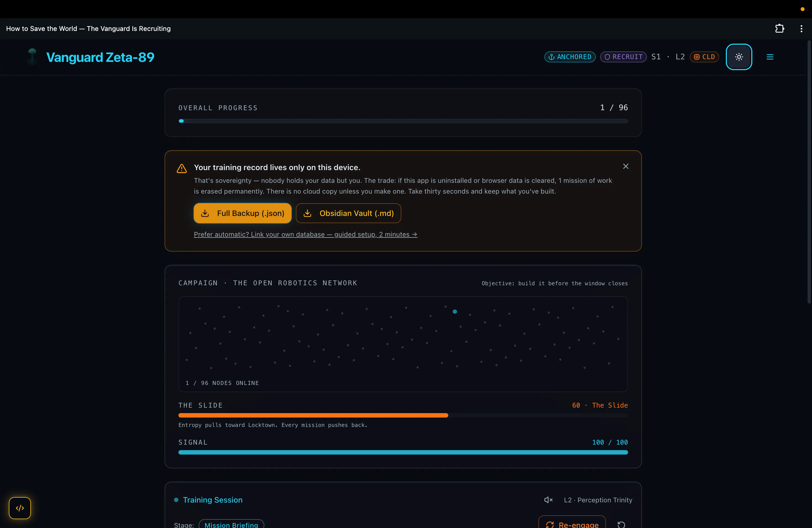Click the overall progress bar
Screen dimensions: 812x528
point(403,121)
